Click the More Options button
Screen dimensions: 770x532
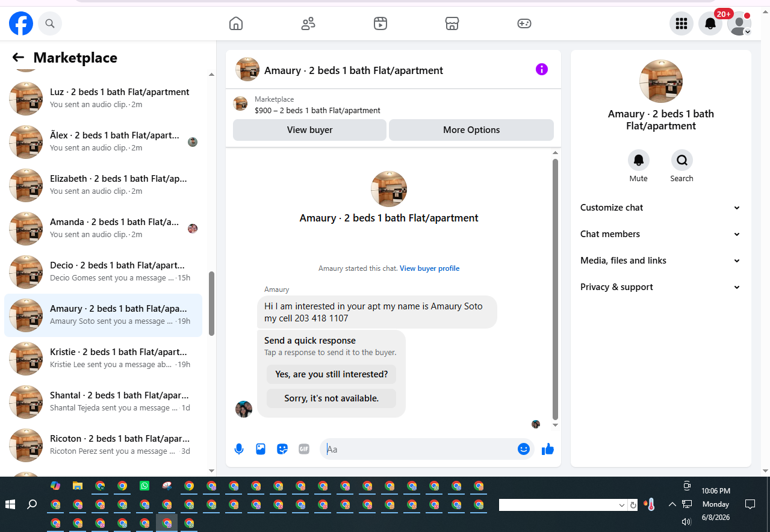coord(471,130)
